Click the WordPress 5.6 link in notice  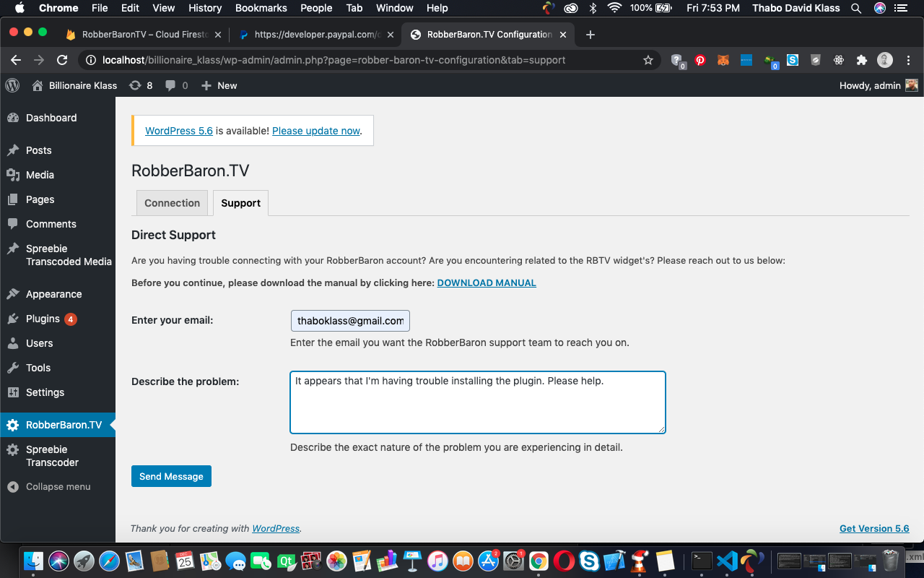pyautogui.click(x=179, y=131)
